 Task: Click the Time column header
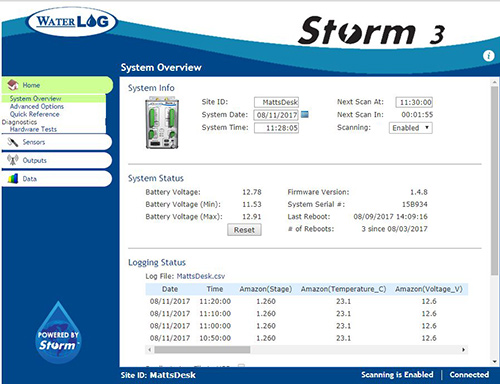215,289
